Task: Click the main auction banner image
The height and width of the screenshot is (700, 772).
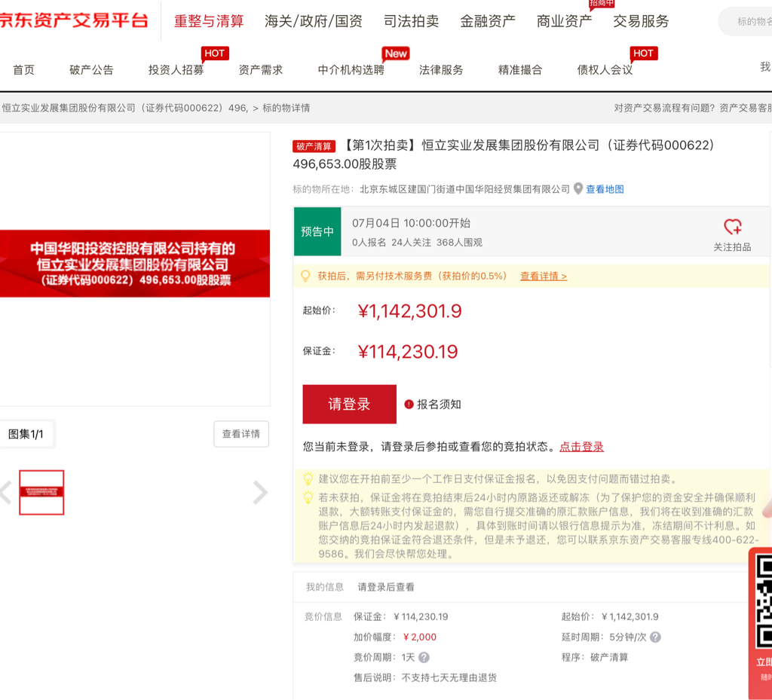Action: coord(135,264)
